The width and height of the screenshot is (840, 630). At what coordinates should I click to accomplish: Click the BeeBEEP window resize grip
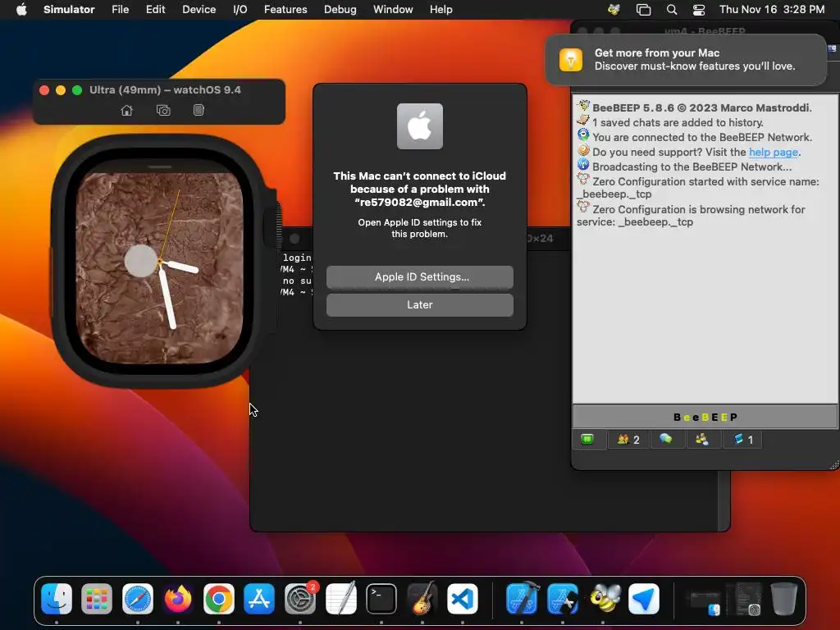click(x=833, y=466)
